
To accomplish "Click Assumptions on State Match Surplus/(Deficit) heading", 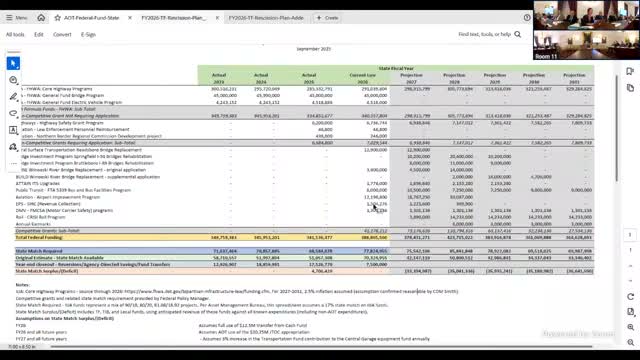I will [x=64, y=318].
